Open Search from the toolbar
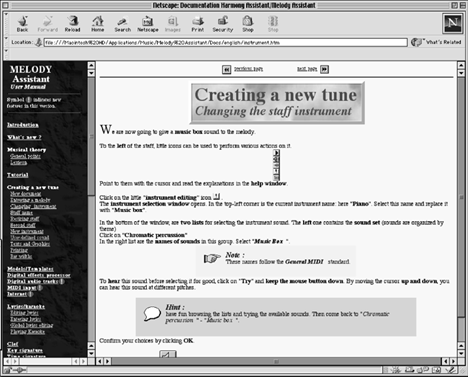This screenshot has height=377, width=468. click(x=123, y=24)
